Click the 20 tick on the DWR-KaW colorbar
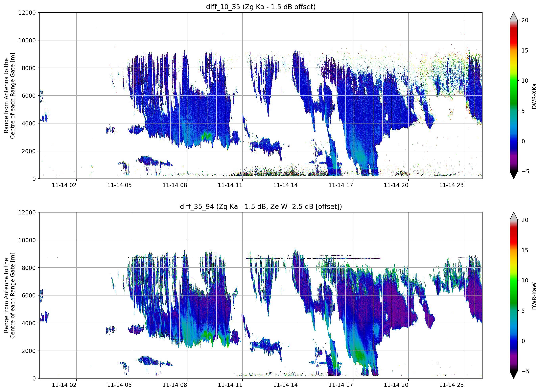The image size is (541, 392). click(x=525, y=220)
